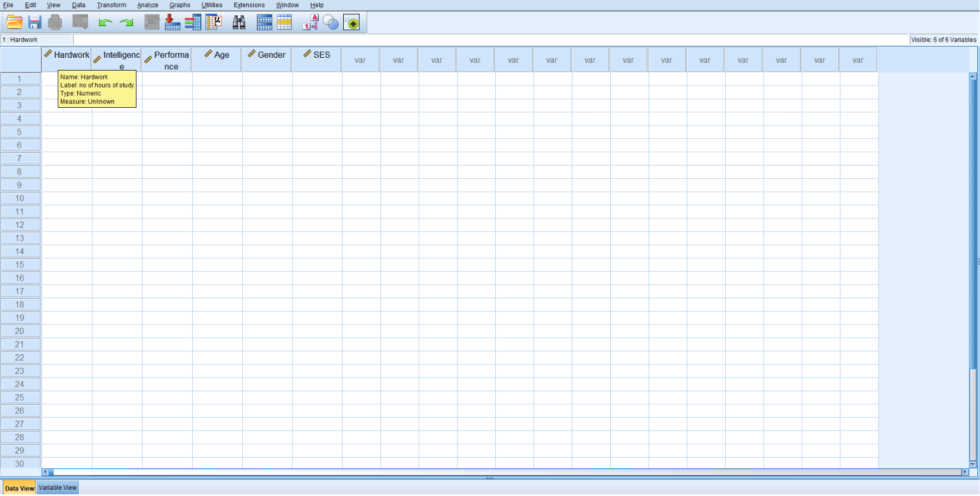Screen dimensions: 980x496
Task: Open the Recall recently used dialogs icon
Action: 81,22
